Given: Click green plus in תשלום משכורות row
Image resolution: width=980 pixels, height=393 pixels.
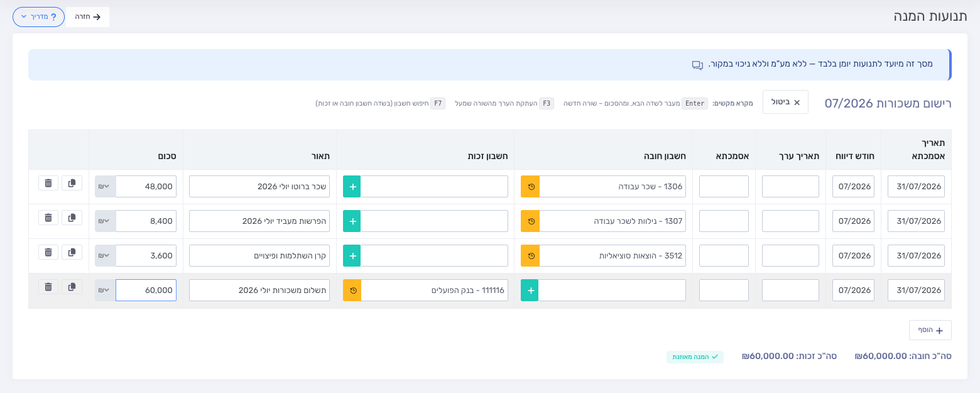Looking at the screenshot, I should click(x=530, y=291).
